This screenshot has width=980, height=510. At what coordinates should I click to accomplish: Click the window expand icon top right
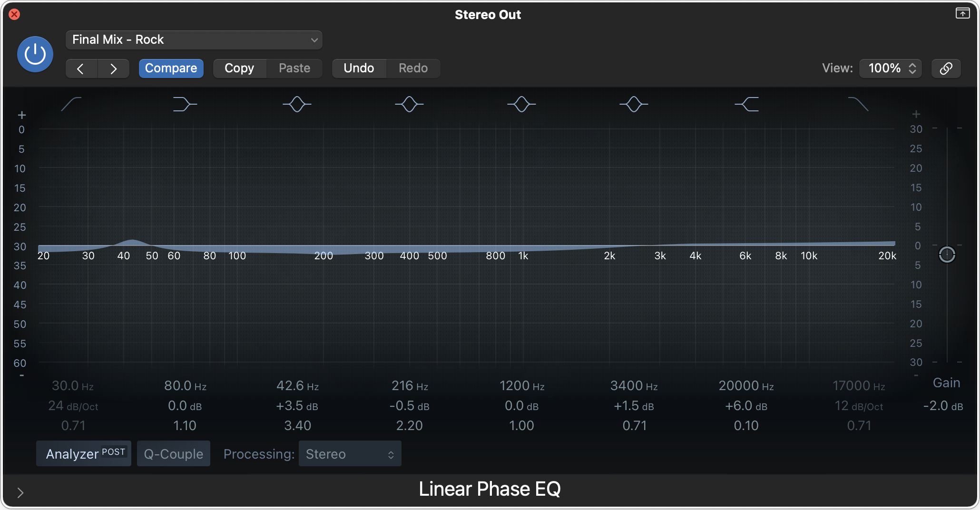pos(962,13)
